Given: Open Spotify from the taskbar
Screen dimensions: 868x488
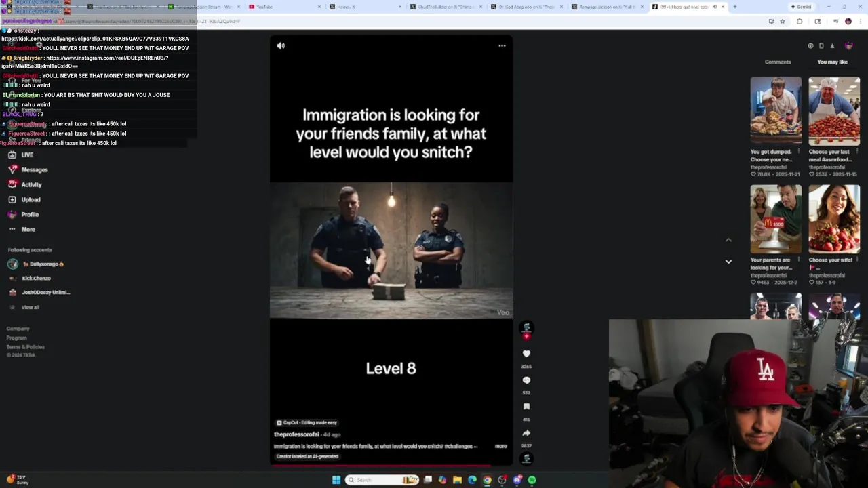Looking at the screenshot, I should click(532, 480).
